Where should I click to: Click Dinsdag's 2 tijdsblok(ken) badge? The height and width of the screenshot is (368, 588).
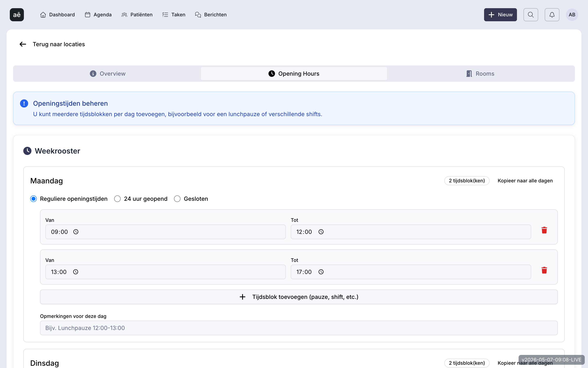[x=467, y=363]
